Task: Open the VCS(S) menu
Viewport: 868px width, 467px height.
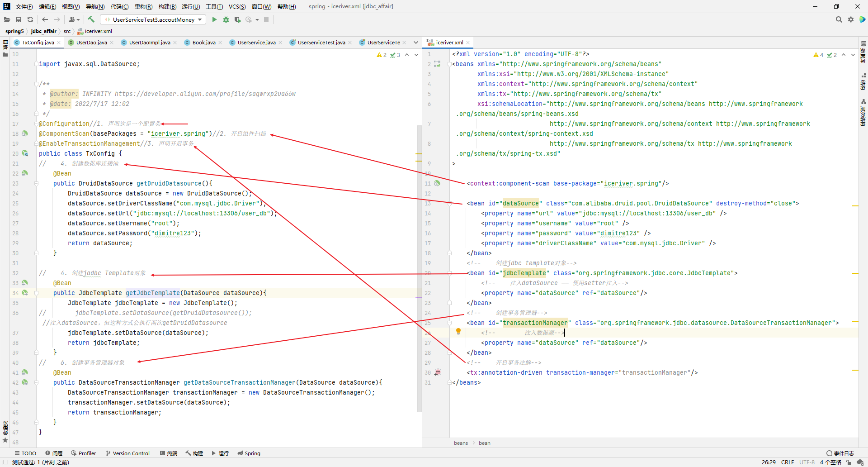Action: coord(237,6)
